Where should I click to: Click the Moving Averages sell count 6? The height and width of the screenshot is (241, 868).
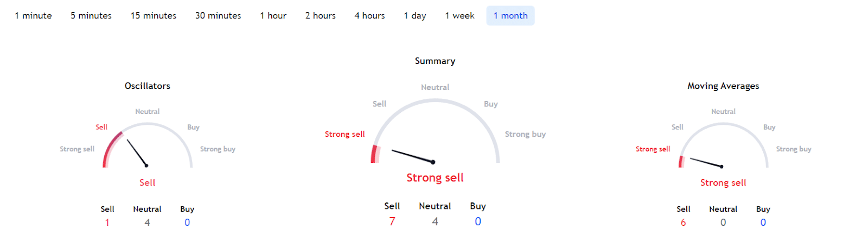(x=683, y=223)
